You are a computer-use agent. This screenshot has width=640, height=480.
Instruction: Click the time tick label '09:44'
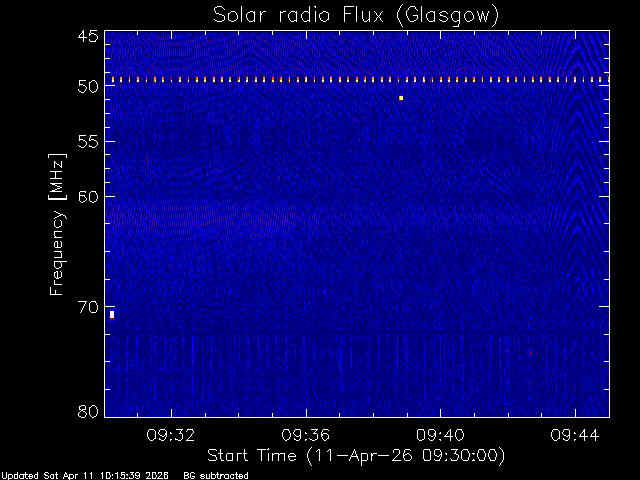[x=575, y=435]
